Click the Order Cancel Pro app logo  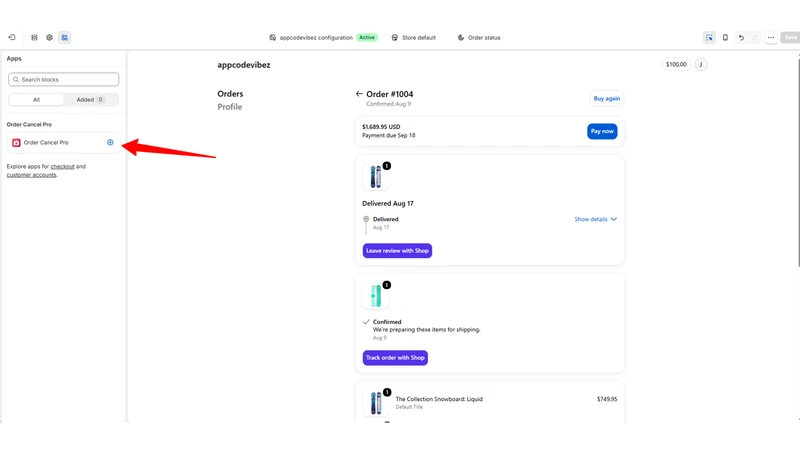click(x=16, y=143)
